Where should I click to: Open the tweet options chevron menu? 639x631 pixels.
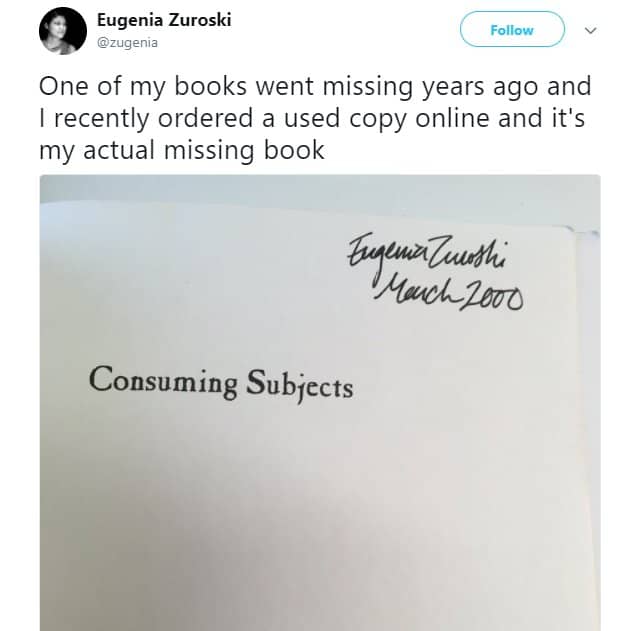(590, 30)
